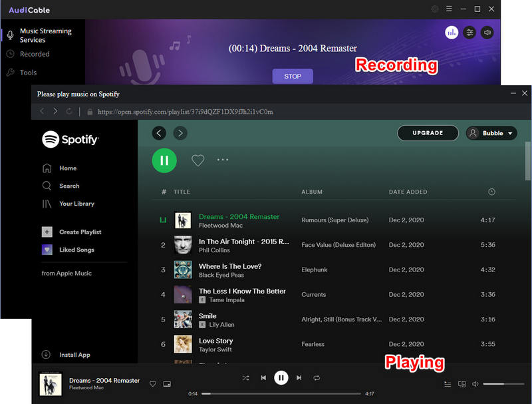Open the play queue icon

(x=448, y=384)
